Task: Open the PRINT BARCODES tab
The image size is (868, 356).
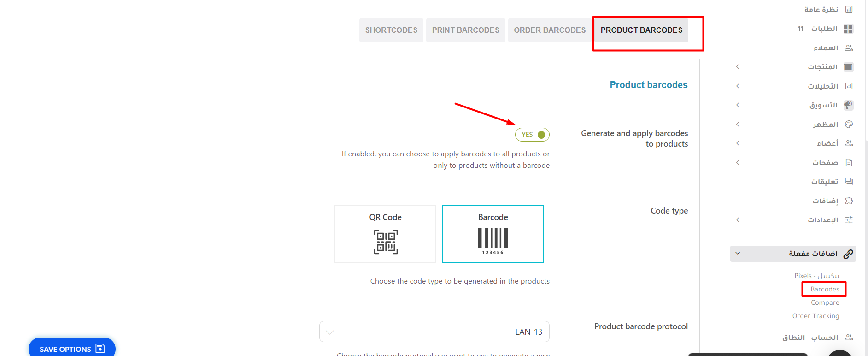Action: [x=465, y=30]
